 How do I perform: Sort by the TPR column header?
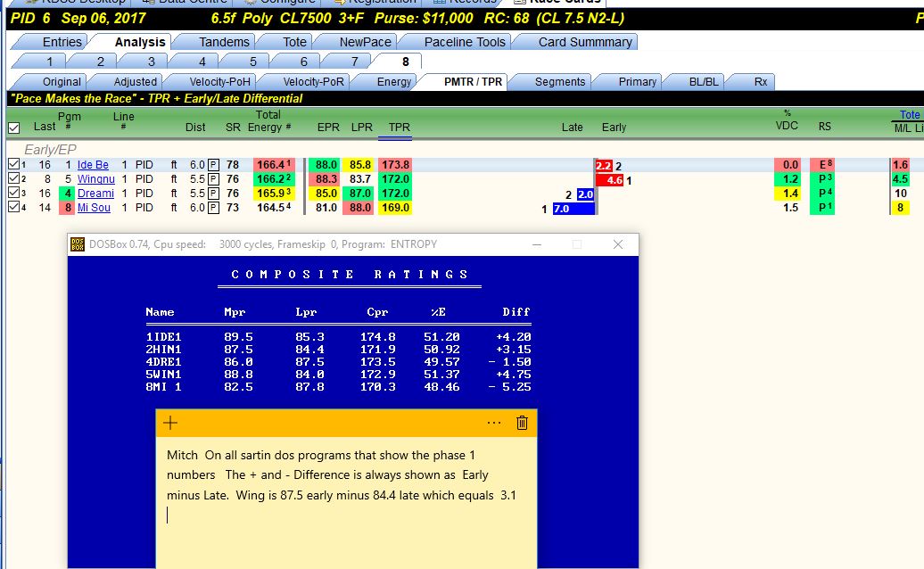399,128
